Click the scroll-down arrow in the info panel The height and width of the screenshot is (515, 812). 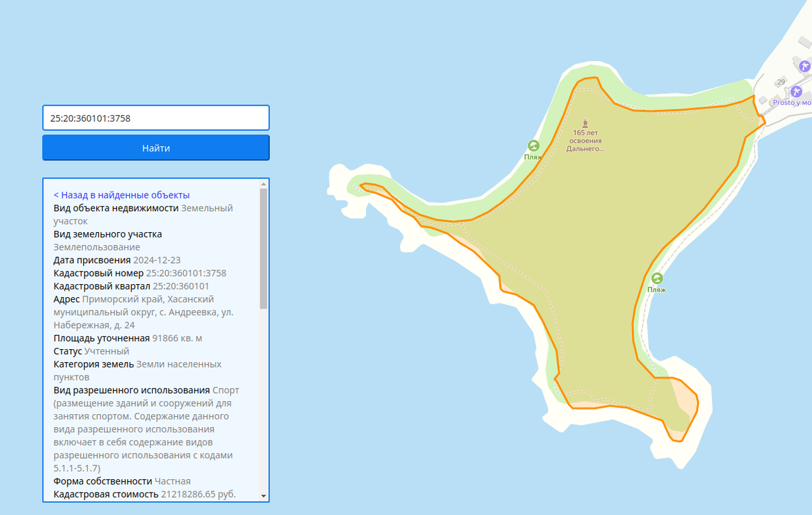tap(263, 495)
